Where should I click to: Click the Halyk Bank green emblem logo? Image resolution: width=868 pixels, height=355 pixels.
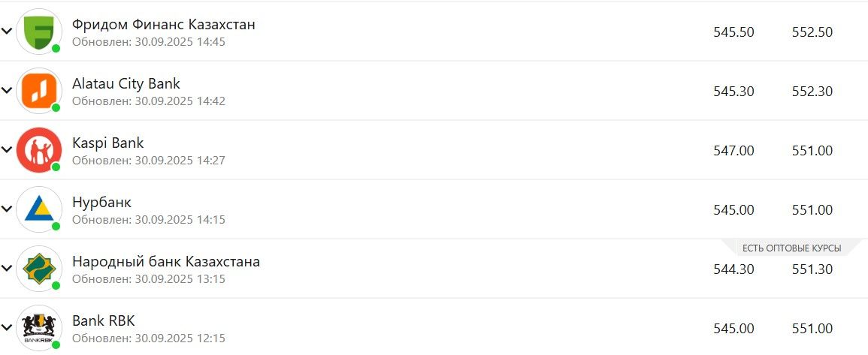39,268
